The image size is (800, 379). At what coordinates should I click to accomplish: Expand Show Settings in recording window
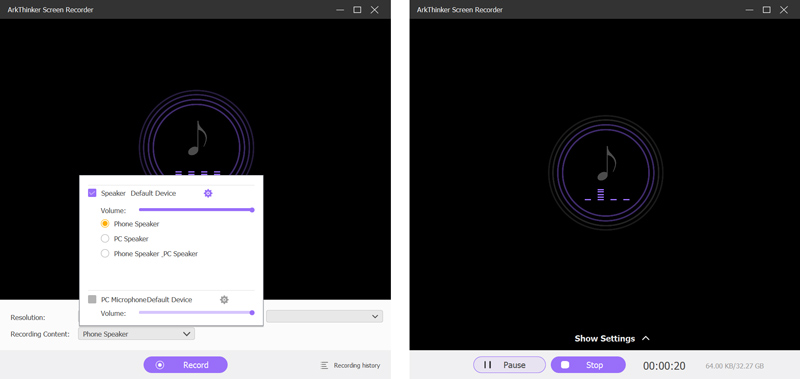612,338
